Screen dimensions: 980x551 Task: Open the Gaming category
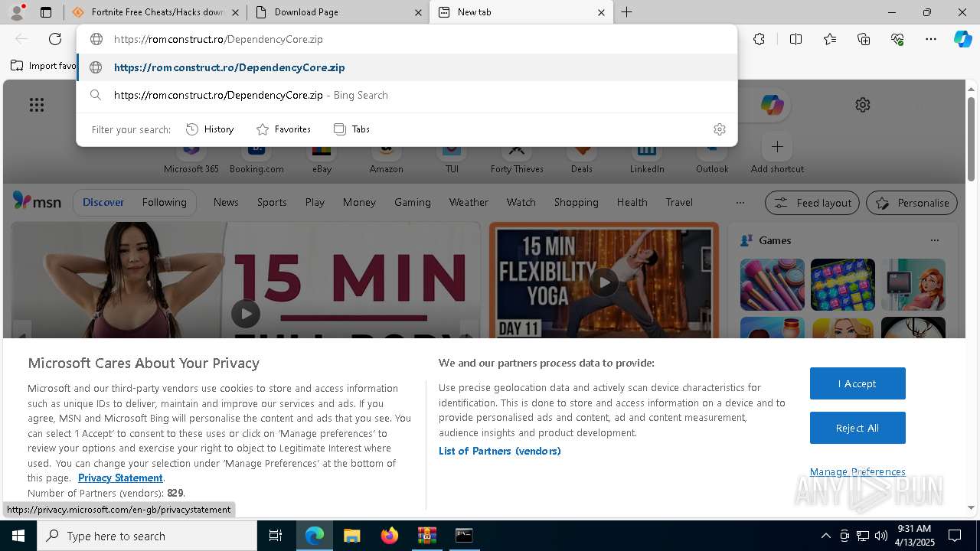[x=413, y=202]
